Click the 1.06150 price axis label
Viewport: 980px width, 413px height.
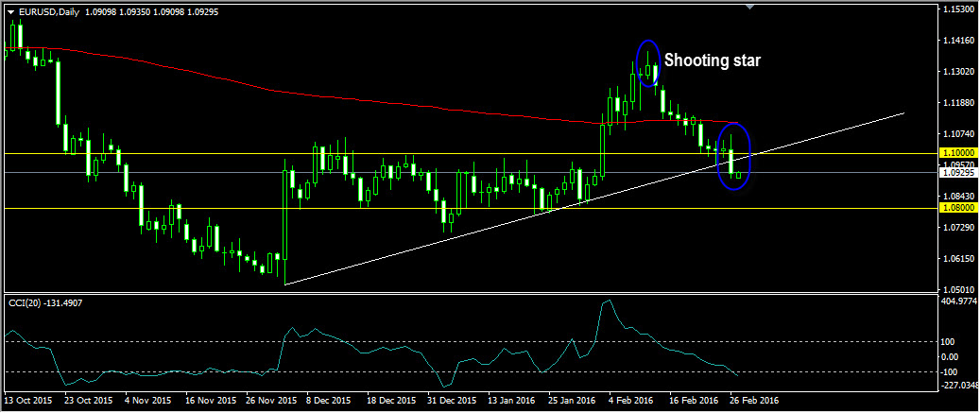point(960,258)
